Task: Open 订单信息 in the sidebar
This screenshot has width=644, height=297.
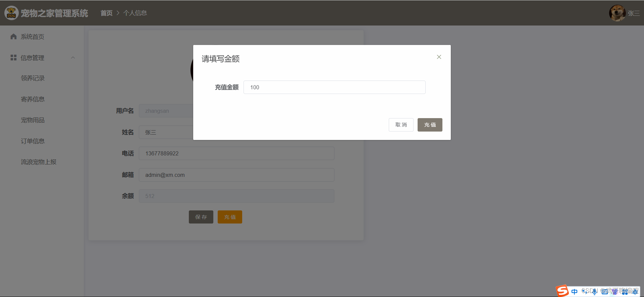Action: [x=33, y=141]
